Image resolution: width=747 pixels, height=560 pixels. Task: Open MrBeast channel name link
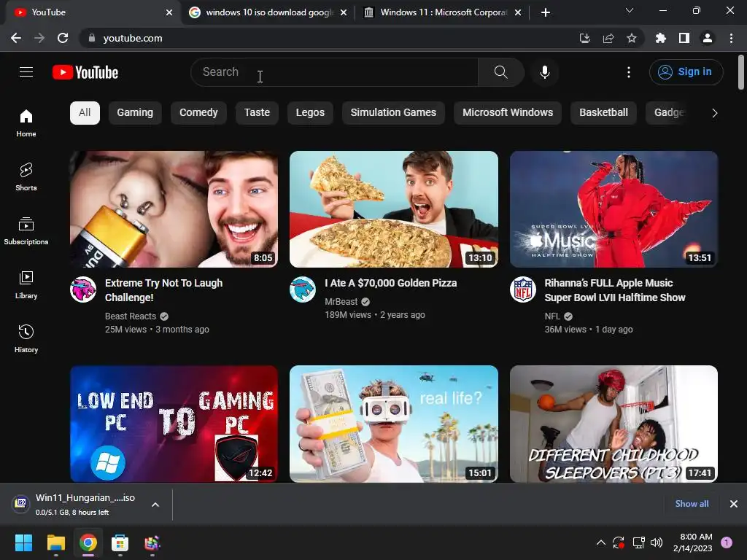[x=341, y=302]
